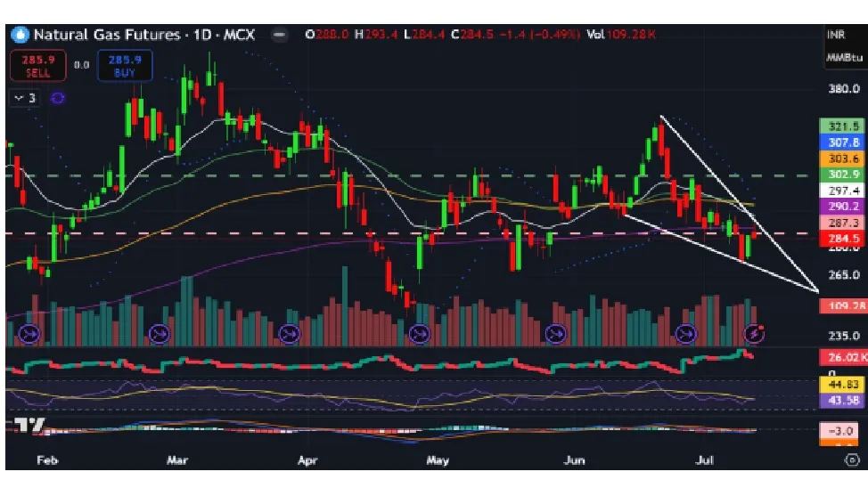
Task: Click the L284.4 low value in legend
Action: (x=424, y=35)
